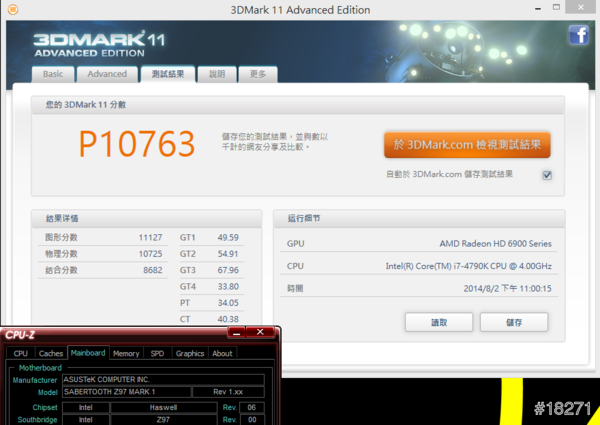Select the 物理分數 value 10725
Viewport: 600px width, 425px height.
[x=150, y=254]
